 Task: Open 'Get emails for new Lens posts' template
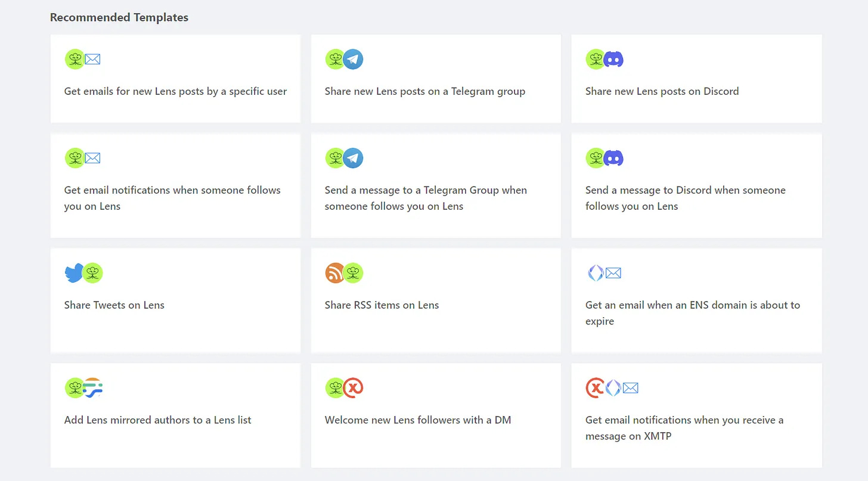coord(175,79)
